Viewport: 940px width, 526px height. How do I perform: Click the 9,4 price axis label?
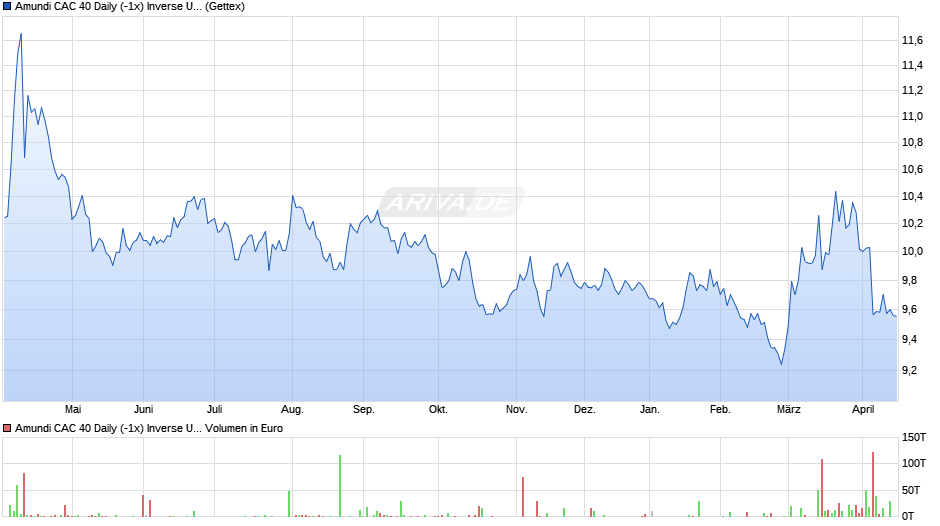click(909, 339)
